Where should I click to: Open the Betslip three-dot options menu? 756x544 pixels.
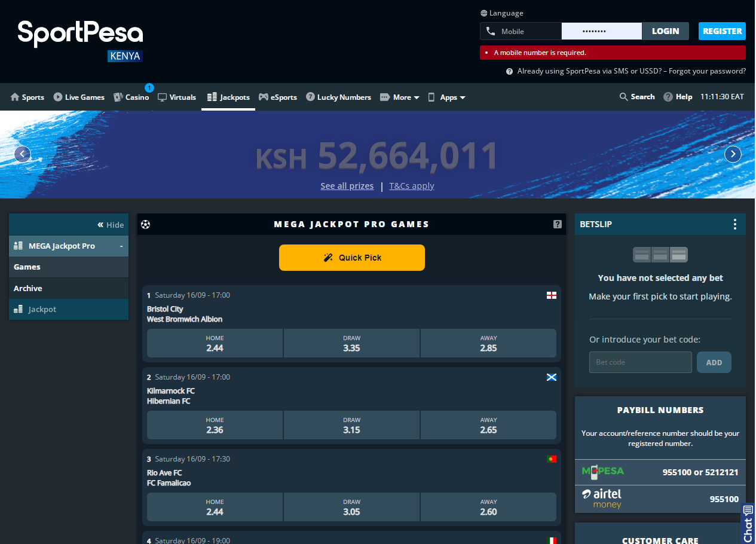[x=734, y=224]
